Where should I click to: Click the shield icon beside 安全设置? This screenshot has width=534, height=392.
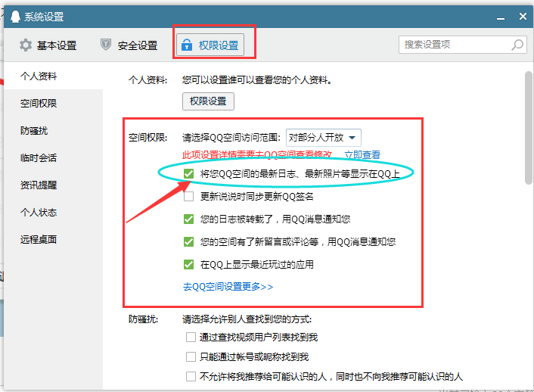106,45
